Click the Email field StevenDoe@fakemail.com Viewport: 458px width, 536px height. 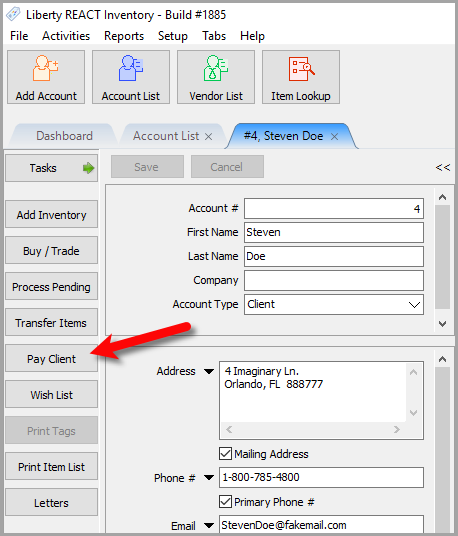click(x=321, y=525)
